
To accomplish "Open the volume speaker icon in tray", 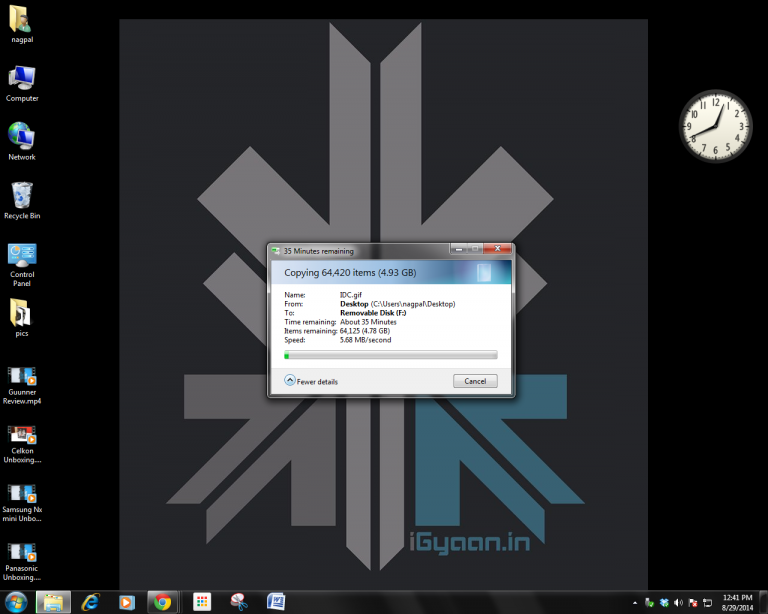I will [x=679, y=602].
